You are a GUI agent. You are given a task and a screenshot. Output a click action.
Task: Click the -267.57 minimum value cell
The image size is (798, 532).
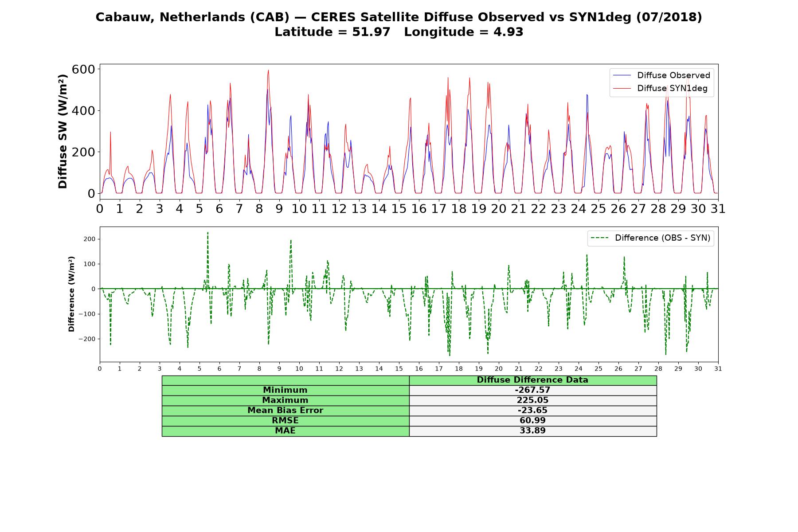coord(532,390)
